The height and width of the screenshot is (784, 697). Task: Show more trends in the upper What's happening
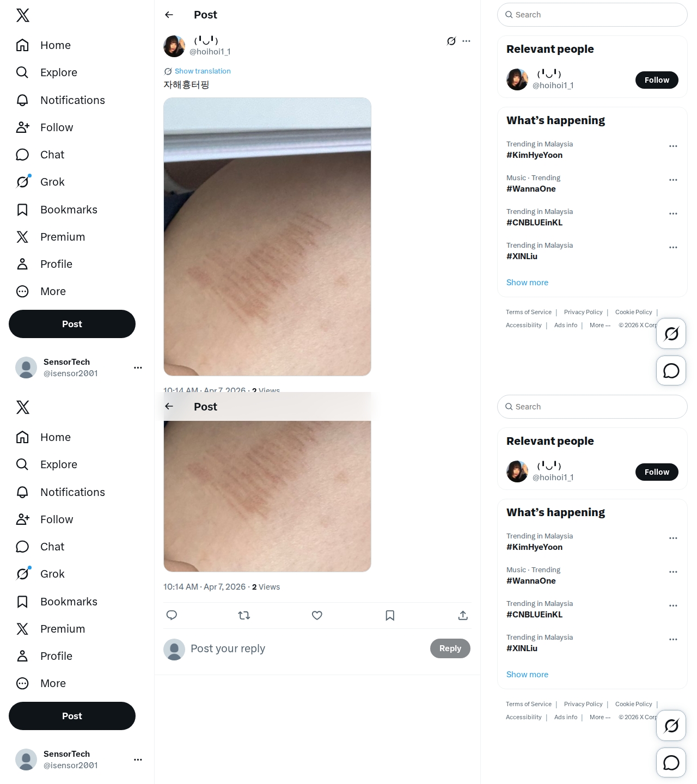527,283
